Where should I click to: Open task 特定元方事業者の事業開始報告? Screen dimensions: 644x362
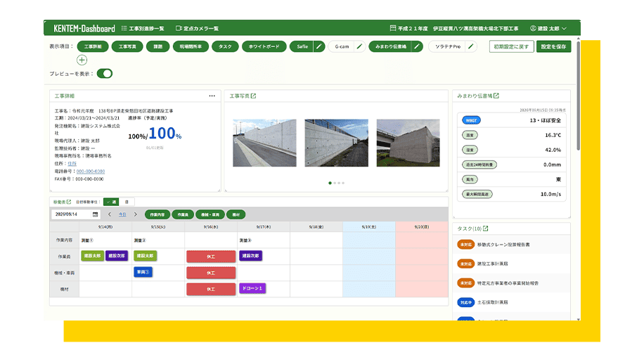[508, 283]
